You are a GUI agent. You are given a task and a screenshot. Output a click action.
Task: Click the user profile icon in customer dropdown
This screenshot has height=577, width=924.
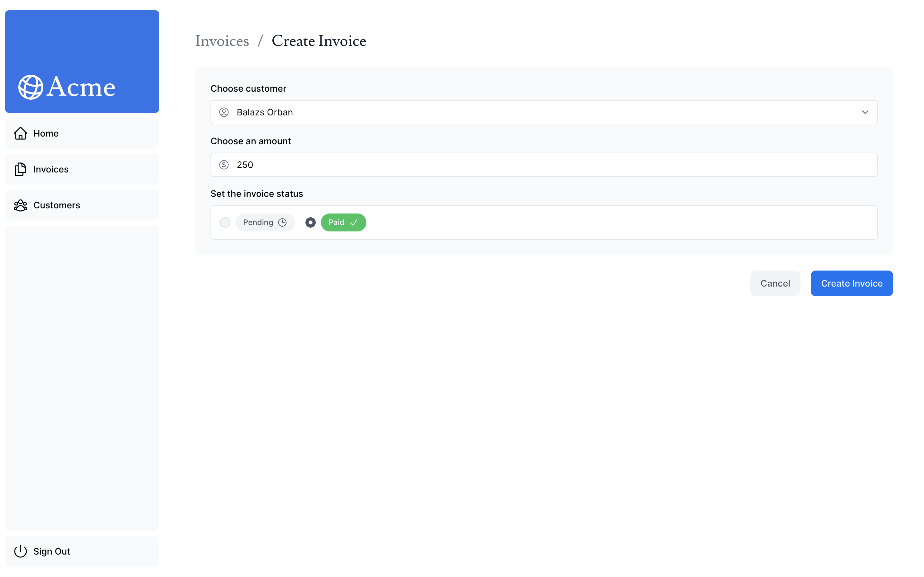(224, 112)
